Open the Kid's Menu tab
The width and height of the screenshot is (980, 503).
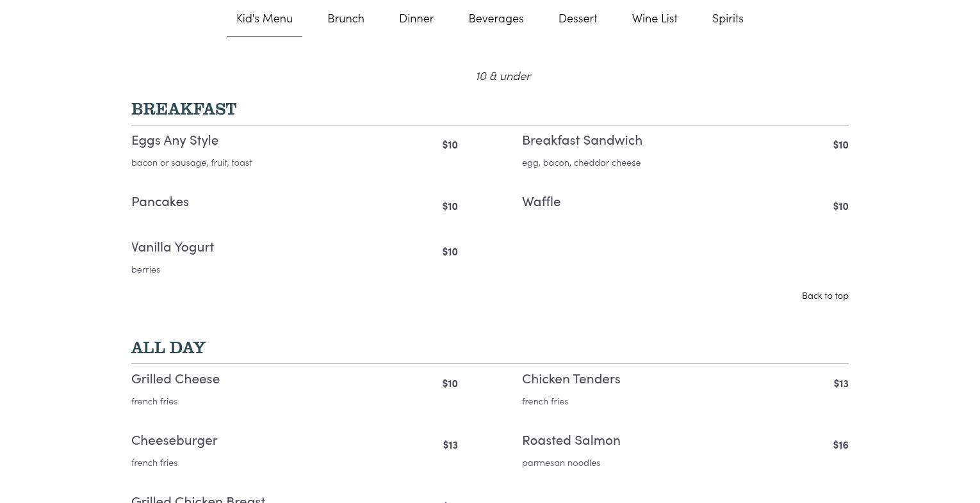(x=265, y=19)
